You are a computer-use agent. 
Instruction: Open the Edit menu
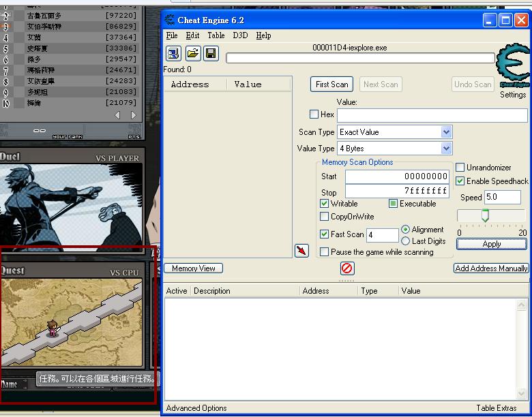click(x=192, y=35)
